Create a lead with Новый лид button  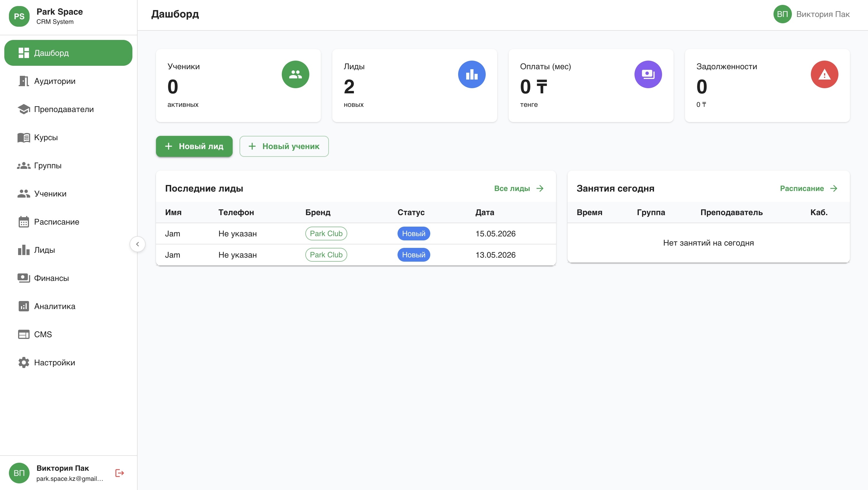(x=194, y=146)
